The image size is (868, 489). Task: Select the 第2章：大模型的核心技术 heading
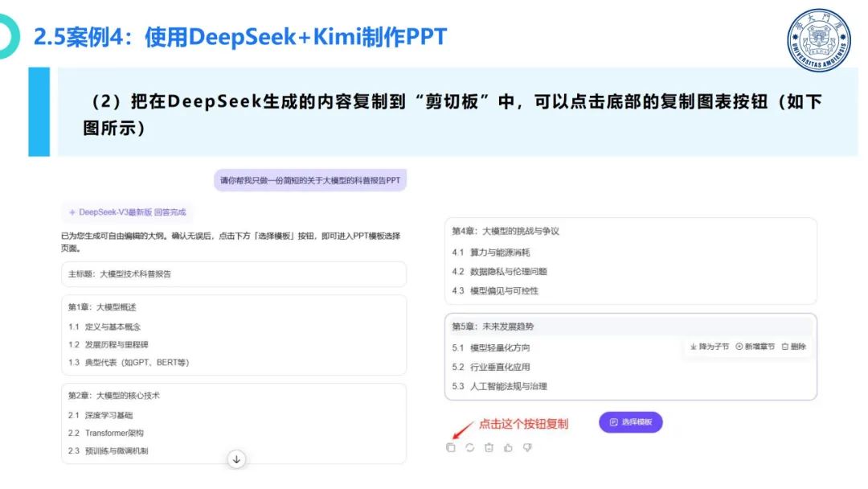(x=113, y=396)
